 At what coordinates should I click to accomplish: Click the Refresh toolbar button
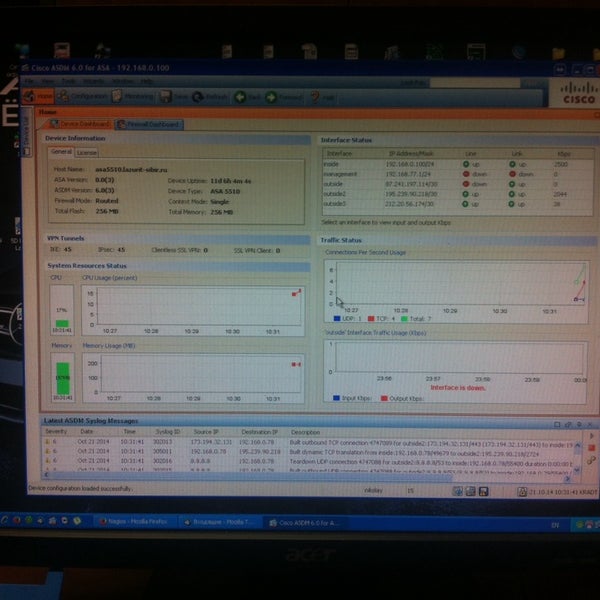[210, 98]
